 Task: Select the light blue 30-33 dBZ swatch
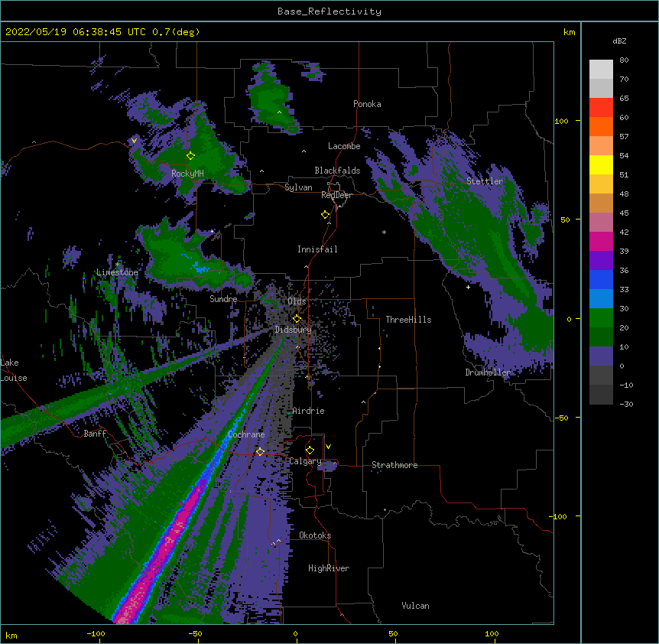[601, 299]
